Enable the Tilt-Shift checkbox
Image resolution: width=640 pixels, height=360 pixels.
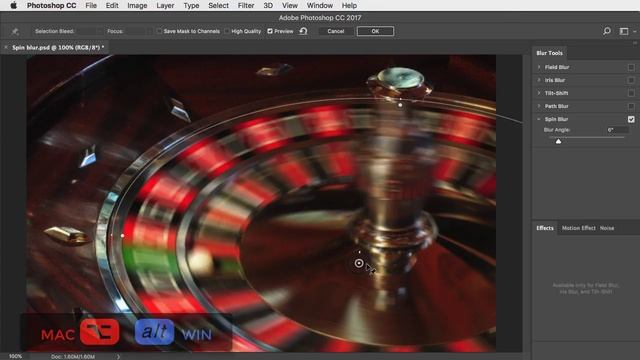pos(631,93)
